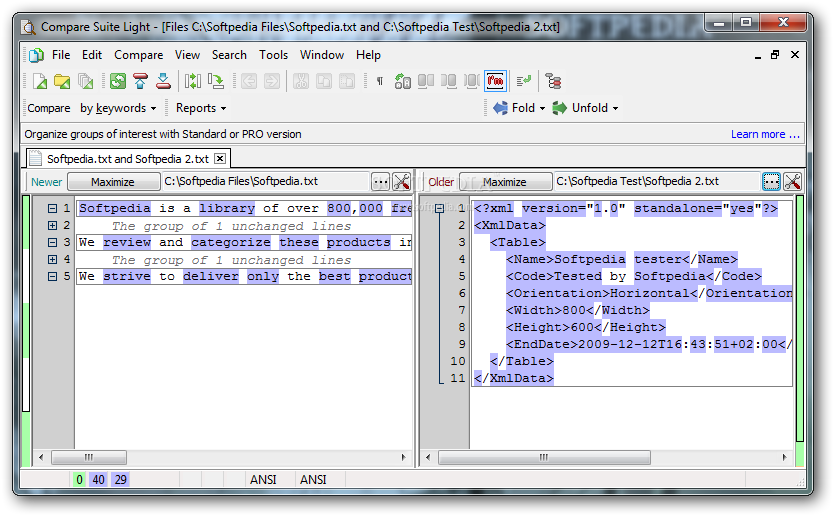Screen dimensions: 834x516
Task: Expand the unchanged group at line 2
Action: tap(52, 226)
